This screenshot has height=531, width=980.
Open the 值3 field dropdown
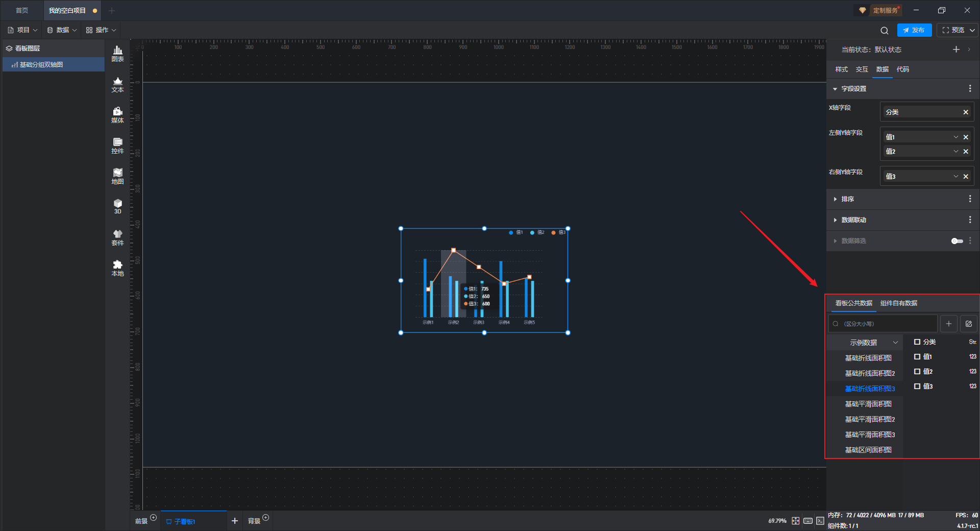956,176
